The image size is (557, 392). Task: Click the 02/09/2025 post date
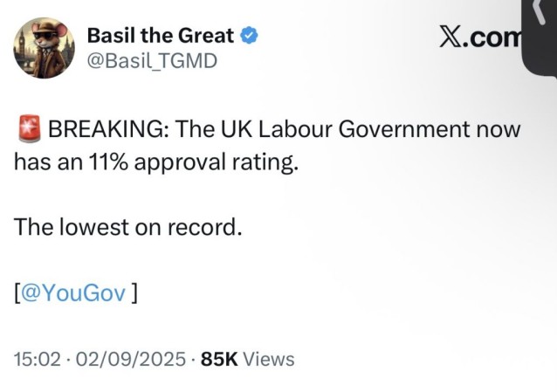coord(131,359)
